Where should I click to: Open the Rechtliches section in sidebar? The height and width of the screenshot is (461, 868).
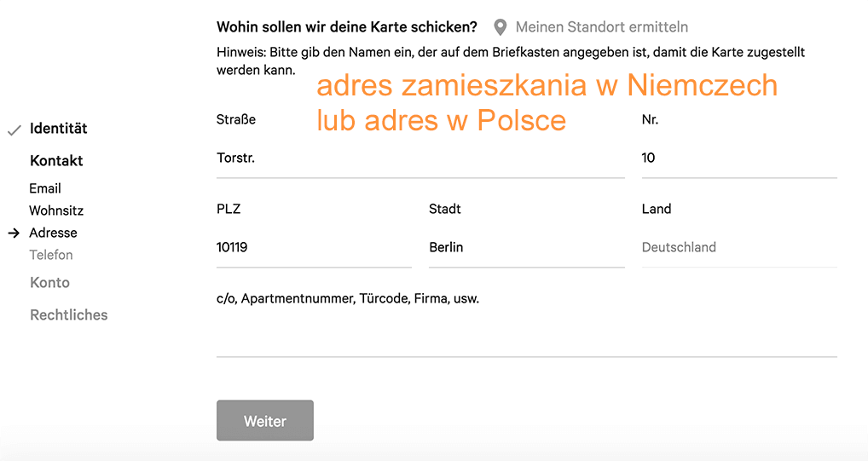point(69,315)
